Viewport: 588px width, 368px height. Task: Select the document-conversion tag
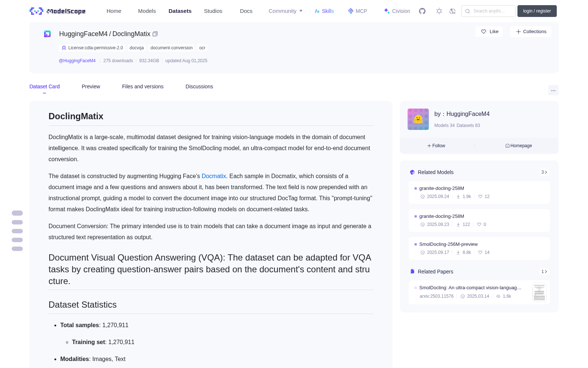(171, 48)
